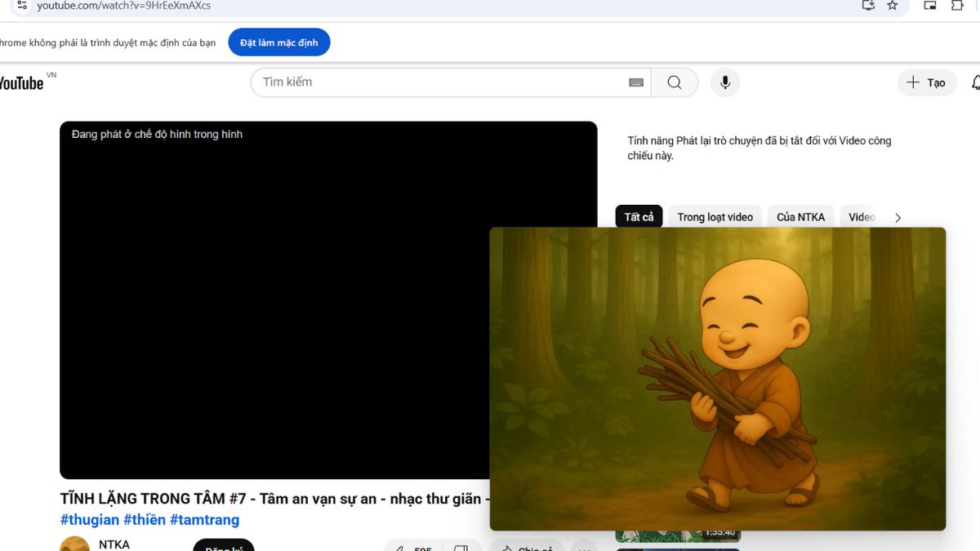Viewport: 980px width, 551px height.
Task: Select the partially hidden "Video" chip
Action: click(861, 217)
